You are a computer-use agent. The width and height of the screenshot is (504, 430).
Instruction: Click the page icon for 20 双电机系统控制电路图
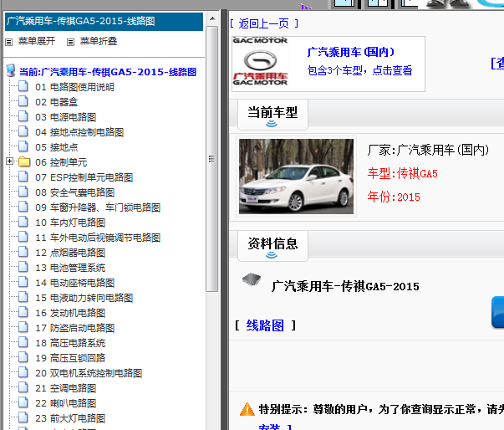click(23, 372)
